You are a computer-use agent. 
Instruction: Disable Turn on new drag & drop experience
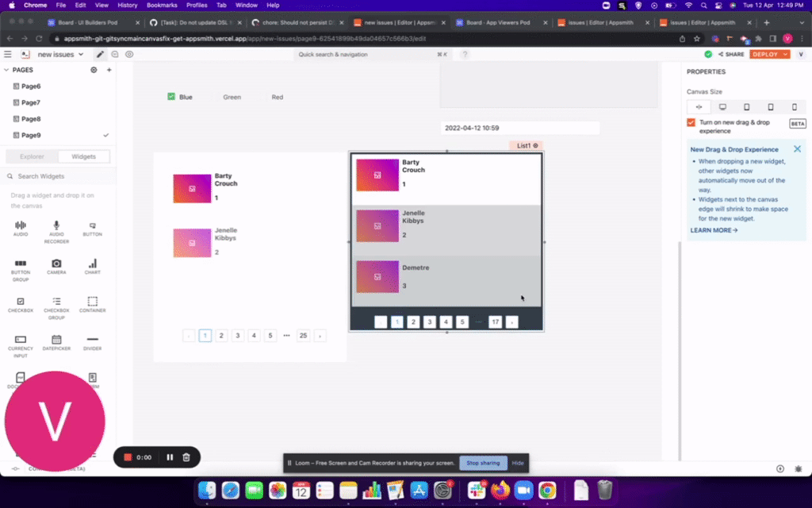[x=691, y=122]
